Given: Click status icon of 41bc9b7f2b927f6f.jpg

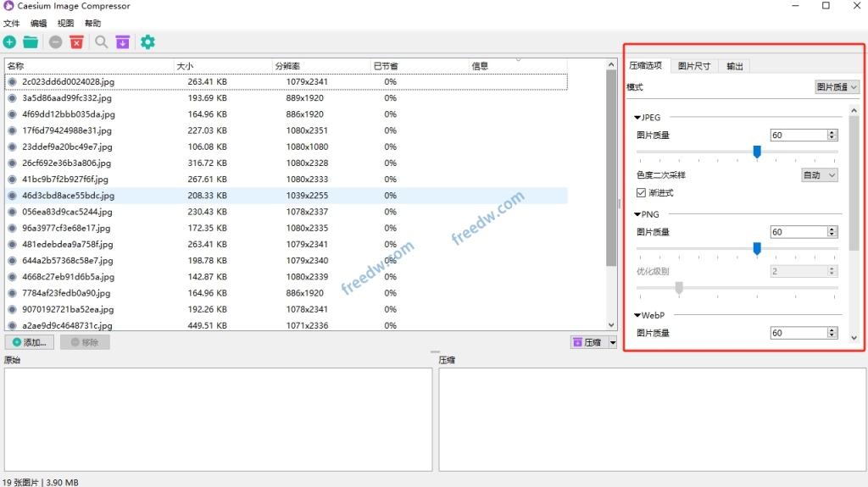Looking at the screenshot, I should tap(12, 180).
